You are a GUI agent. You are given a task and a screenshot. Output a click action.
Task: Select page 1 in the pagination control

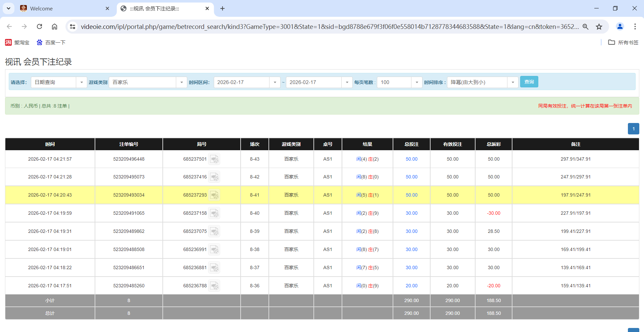pos(633,129)
